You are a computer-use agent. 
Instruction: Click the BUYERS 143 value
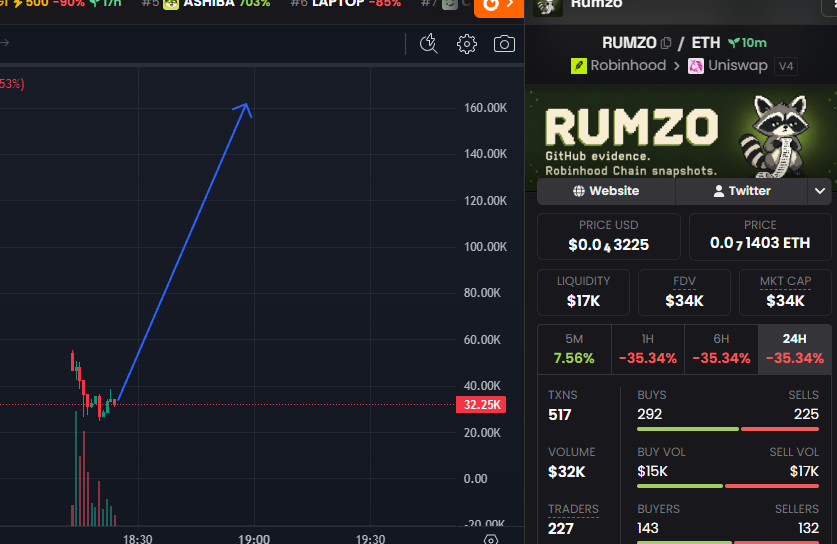(648, 529)
